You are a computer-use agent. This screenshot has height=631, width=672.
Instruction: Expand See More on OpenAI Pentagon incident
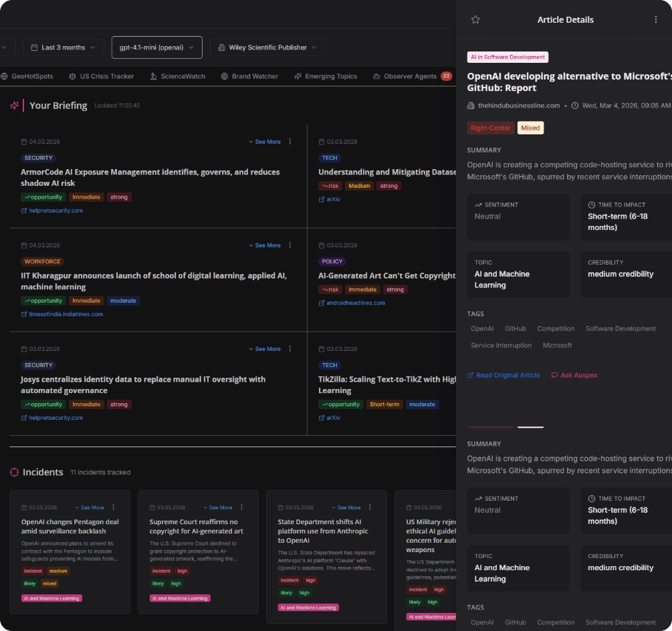click(90, 507)
